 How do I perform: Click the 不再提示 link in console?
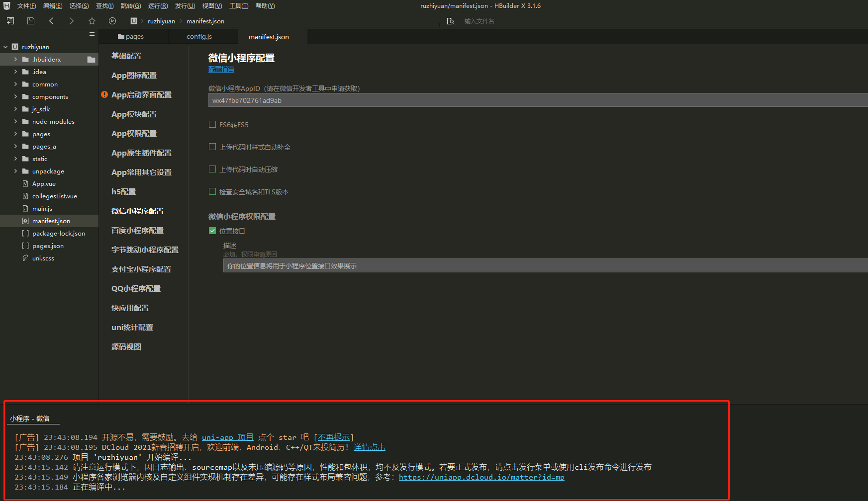(x=334, y=437)
